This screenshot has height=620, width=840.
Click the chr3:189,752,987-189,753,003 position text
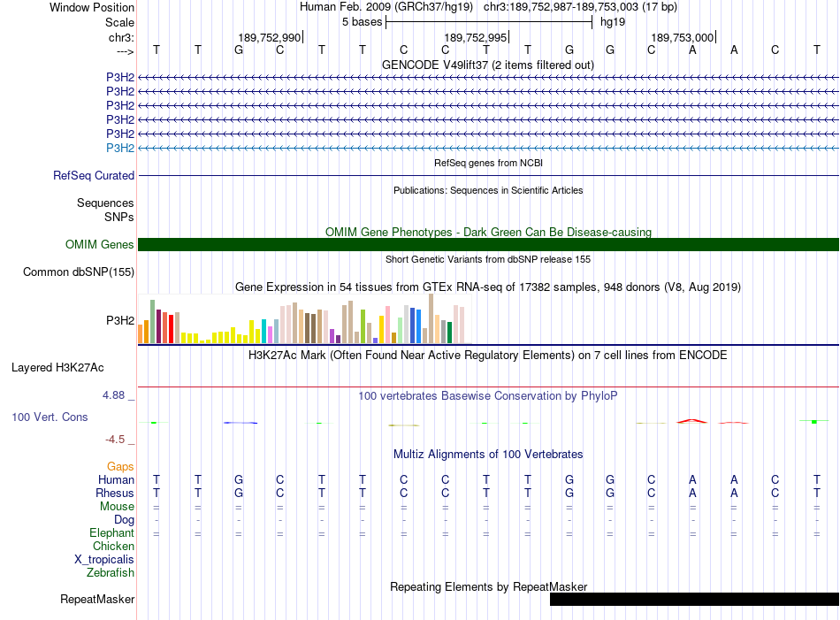(580, 7)
